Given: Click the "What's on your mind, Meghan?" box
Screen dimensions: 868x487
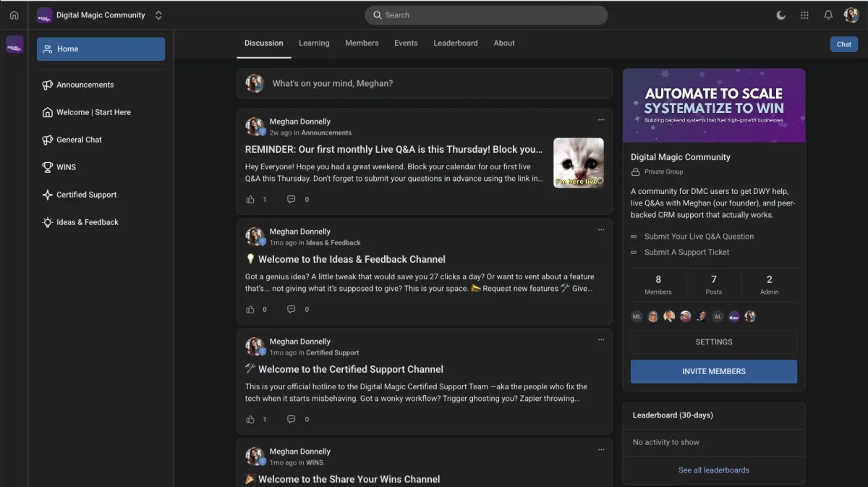Looking at the screenshot, I should (425, 83).
